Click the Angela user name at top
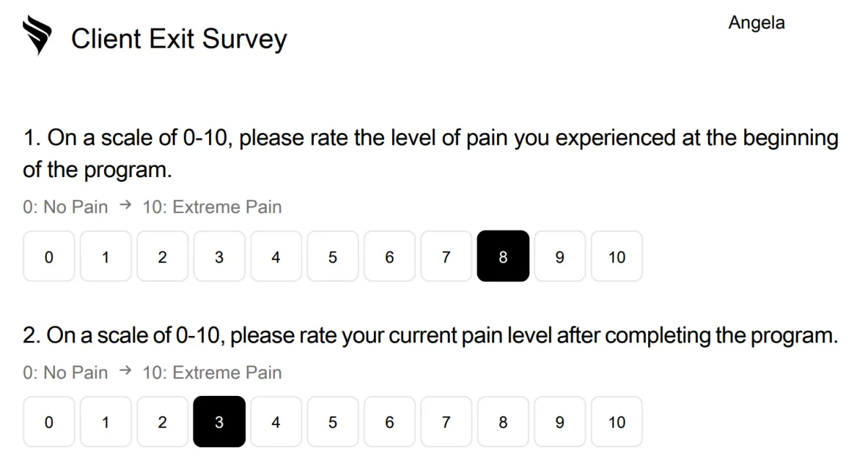Image resolution: width=868 pixels, height=461 pixels. 757,23
